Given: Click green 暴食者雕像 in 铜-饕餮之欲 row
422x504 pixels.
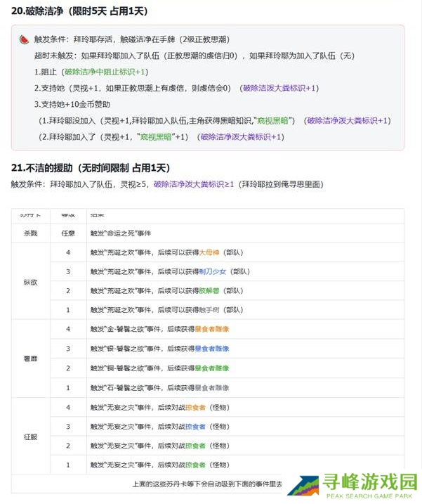Looking at the screenshot, I should 211,368.
